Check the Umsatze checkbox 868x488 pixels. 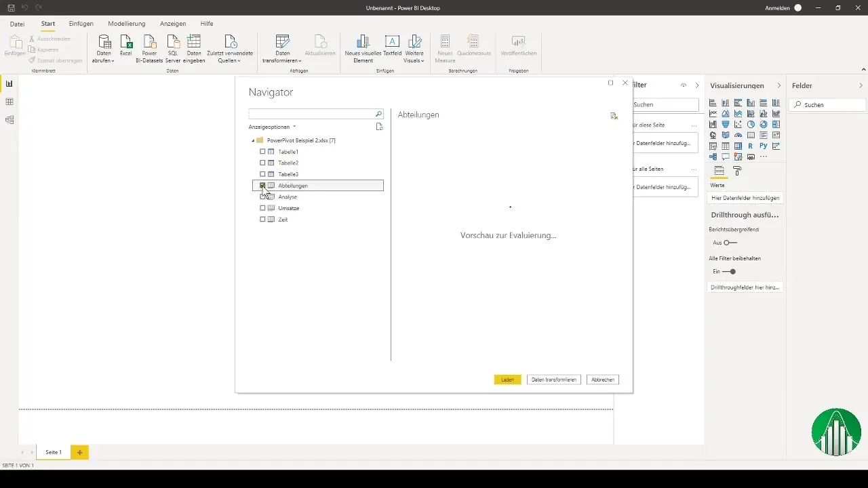[262, 208]
